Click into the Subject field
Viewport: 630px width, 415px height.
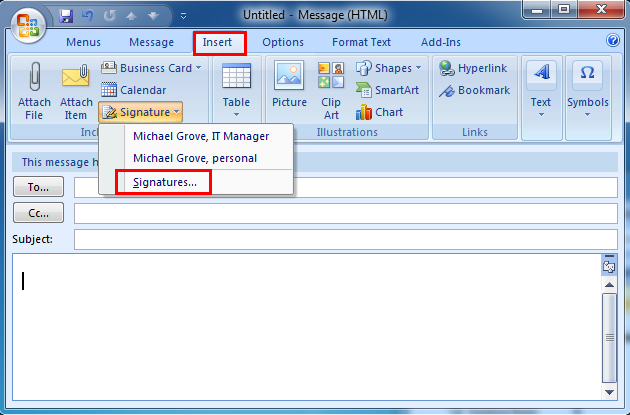point(345,240)
